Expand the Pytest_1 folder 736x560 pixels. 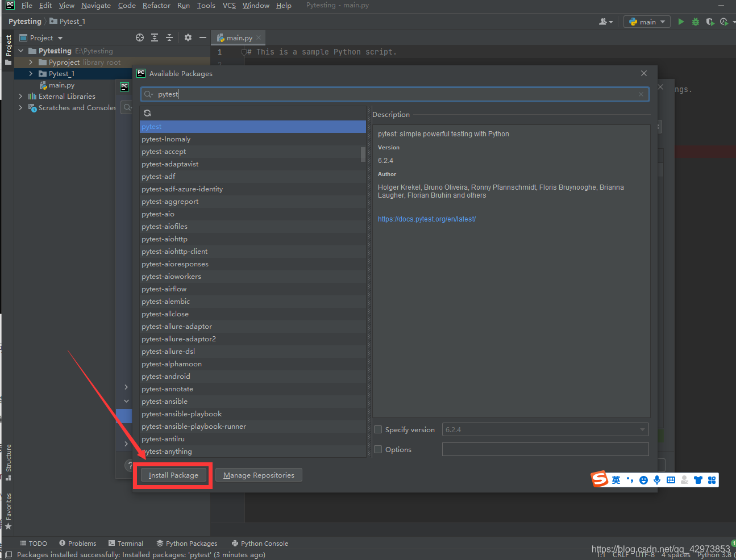point(31,74)
